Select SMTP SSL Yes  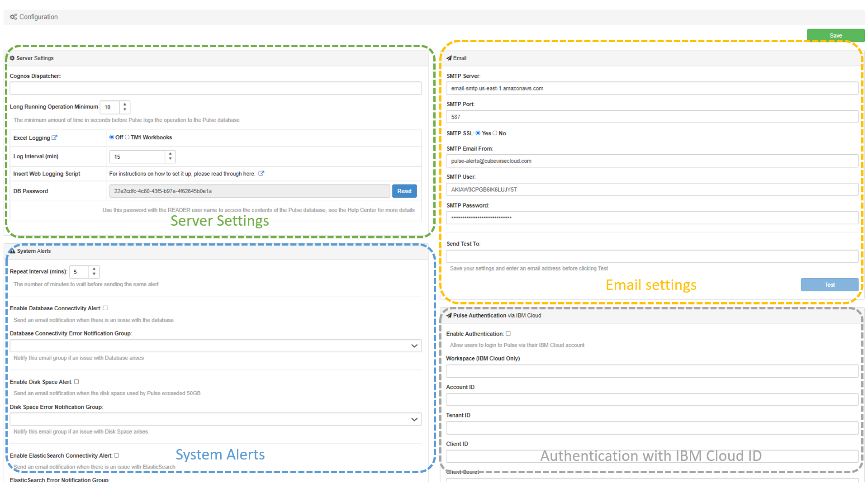click(x=478, y=133)
